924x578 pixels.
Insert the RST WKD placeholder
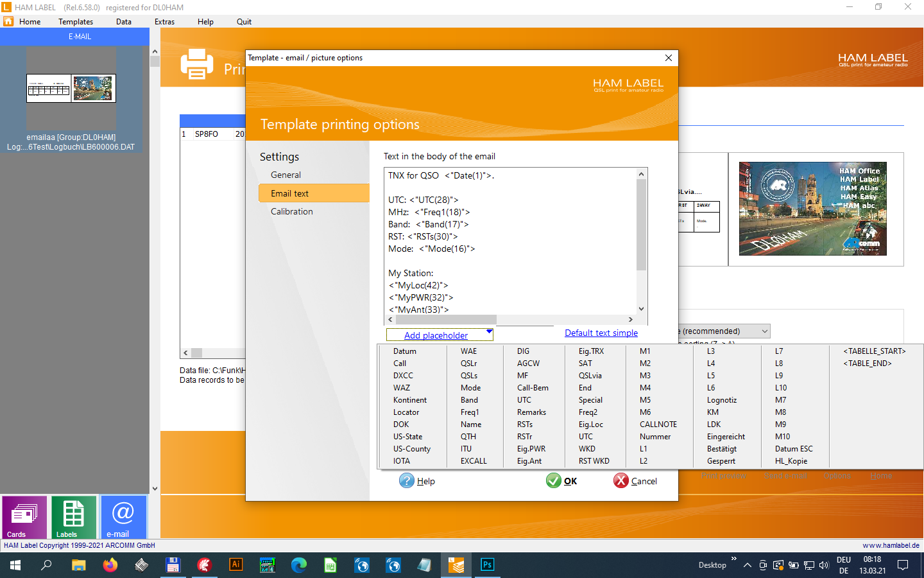(x=594, y=461)
